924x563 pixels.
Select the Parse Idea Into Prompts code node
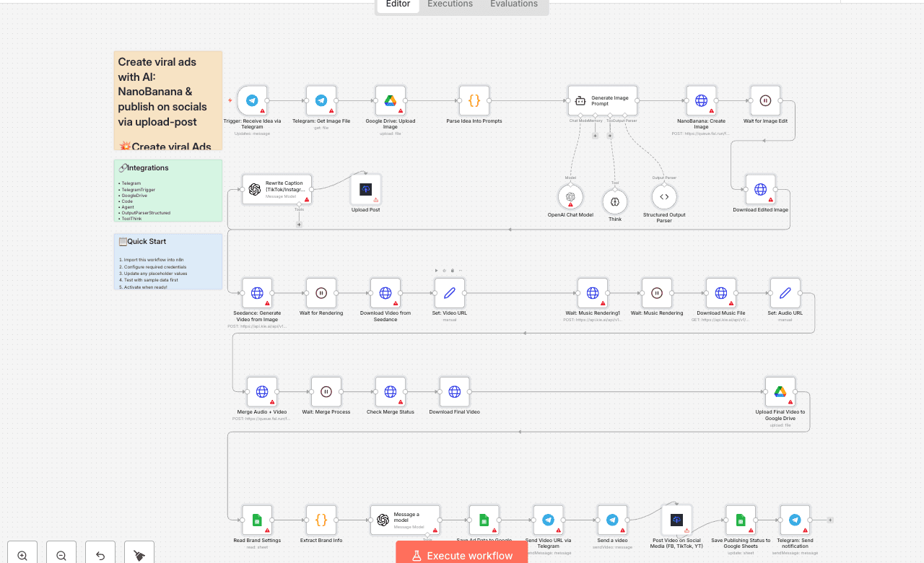(x=474, y=101)
